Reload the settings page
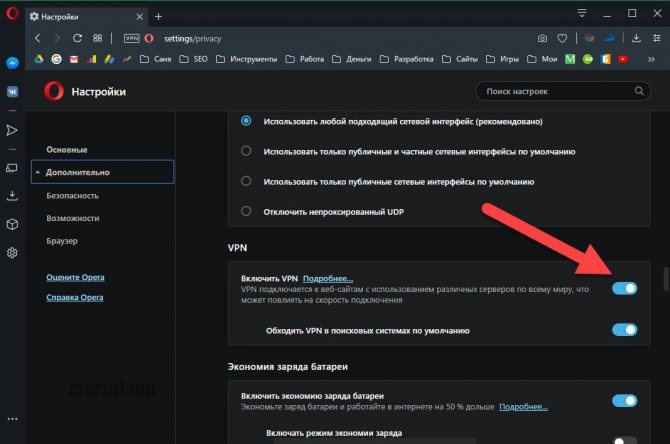The image size is (670, 444). click(x=77, y=38)
